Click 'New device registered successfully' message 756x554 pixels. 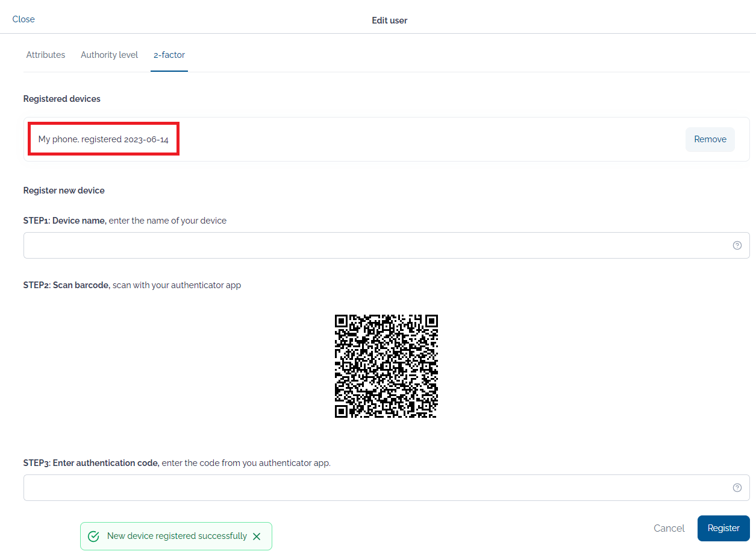[177, 536]
